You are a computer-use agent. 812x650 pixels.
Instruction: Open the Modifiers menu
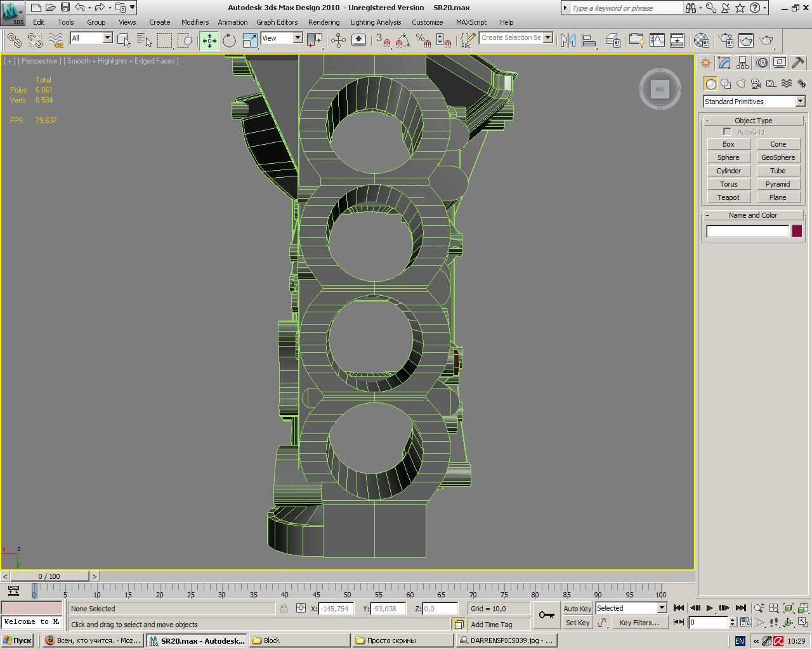coord(195,22)
